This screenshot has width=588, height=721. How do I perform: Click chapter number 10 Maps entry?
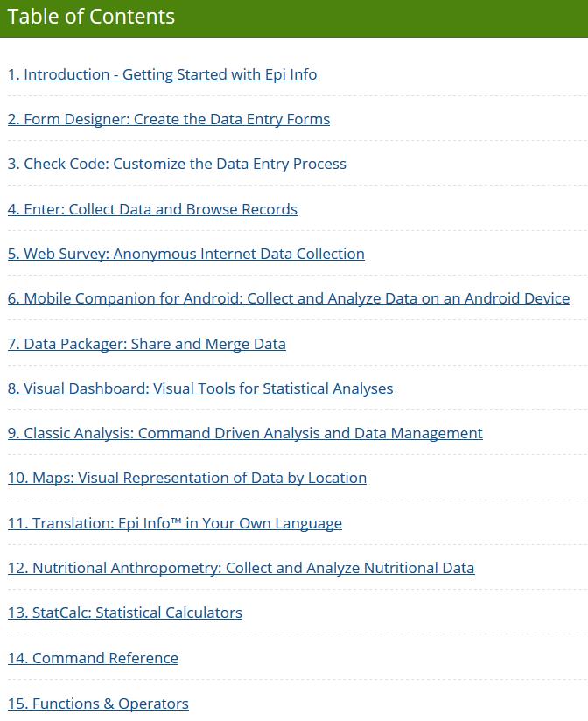(x=19, y=478)
